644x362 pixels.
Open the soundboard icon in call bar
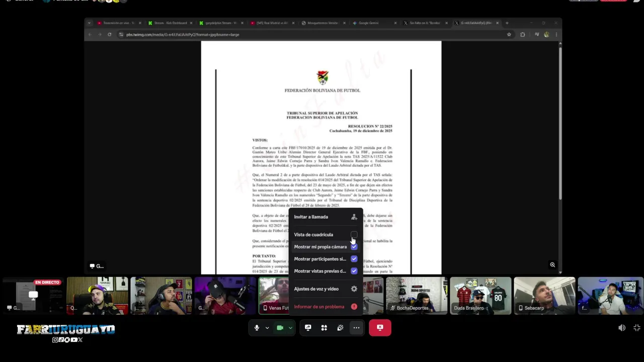click(x=340, y=328)
